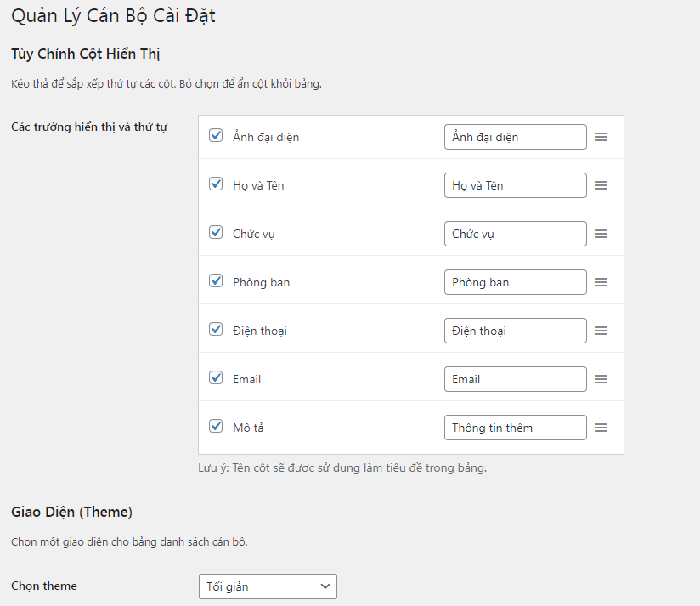Uncheck the Mô tả checkbox
The height and width of the screenshot is (606, 700).
click(216, 426)
